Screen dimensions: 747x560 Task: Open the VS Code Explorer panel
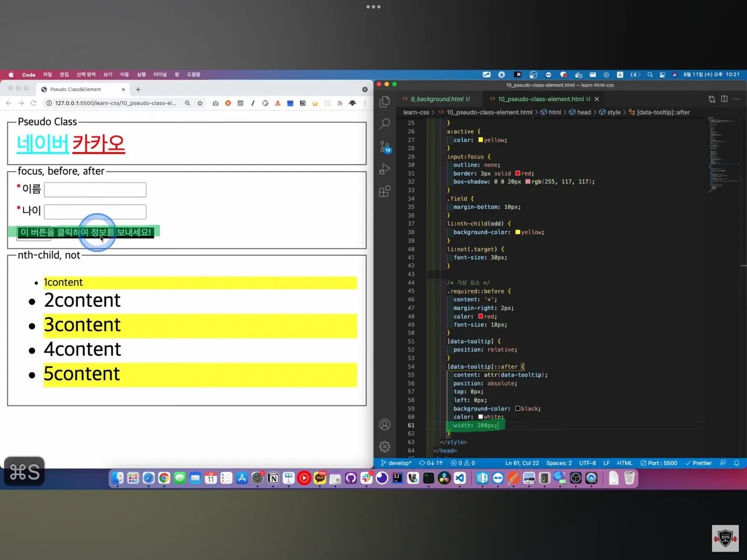tap(384, 102)
